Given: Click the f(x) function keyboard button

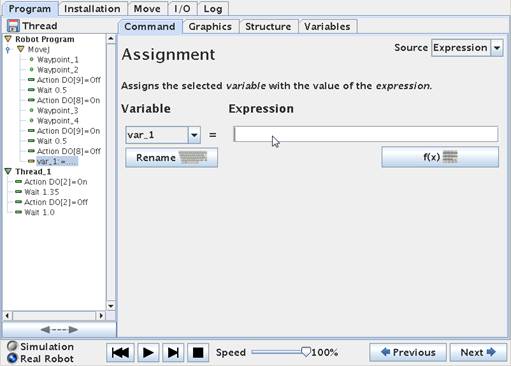Looking at the screenshot, I should 440,157.
